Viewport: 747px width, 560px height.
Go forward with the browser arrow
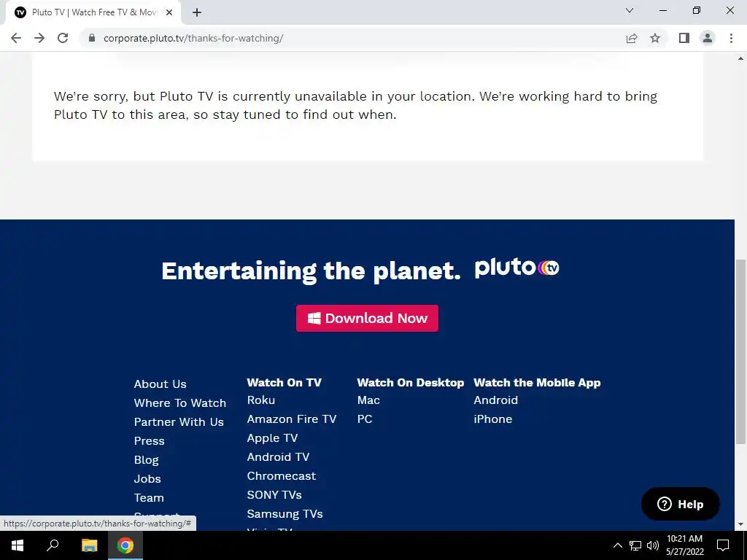[x=39, y=38]
